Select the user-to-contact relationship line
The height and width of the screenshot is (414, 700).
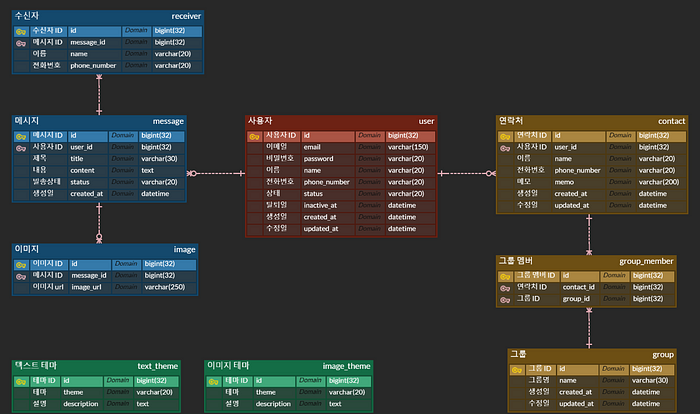pyautogui.click(x=467, y=173)
